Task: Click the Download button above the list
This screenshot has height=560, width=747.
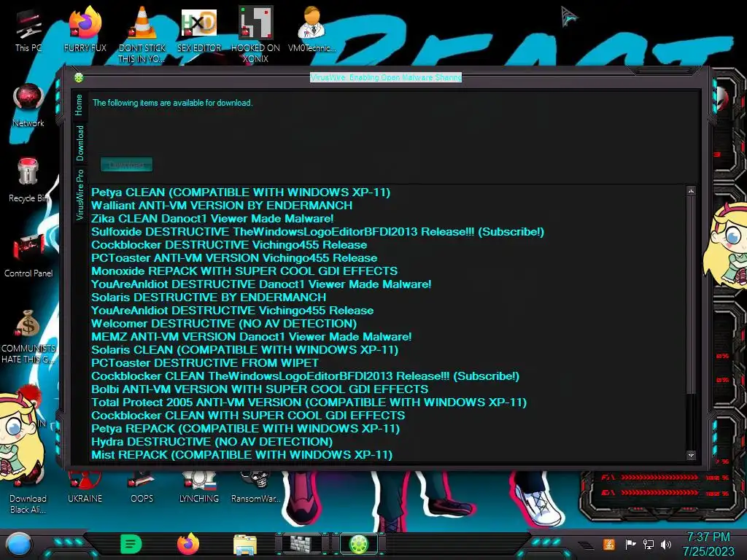Action: tap(127, 165)
